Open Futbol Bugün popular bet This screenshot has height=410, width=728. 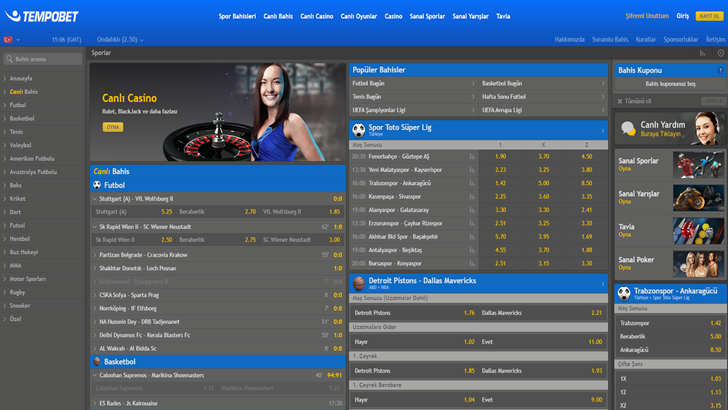pyautogui.click(x=414, y=84)
